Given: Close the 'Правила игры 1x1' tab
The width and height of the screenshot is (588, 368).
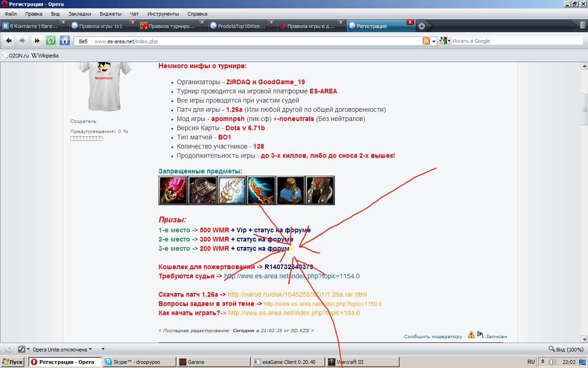Looking at the screenshot, I should [133, 22].
